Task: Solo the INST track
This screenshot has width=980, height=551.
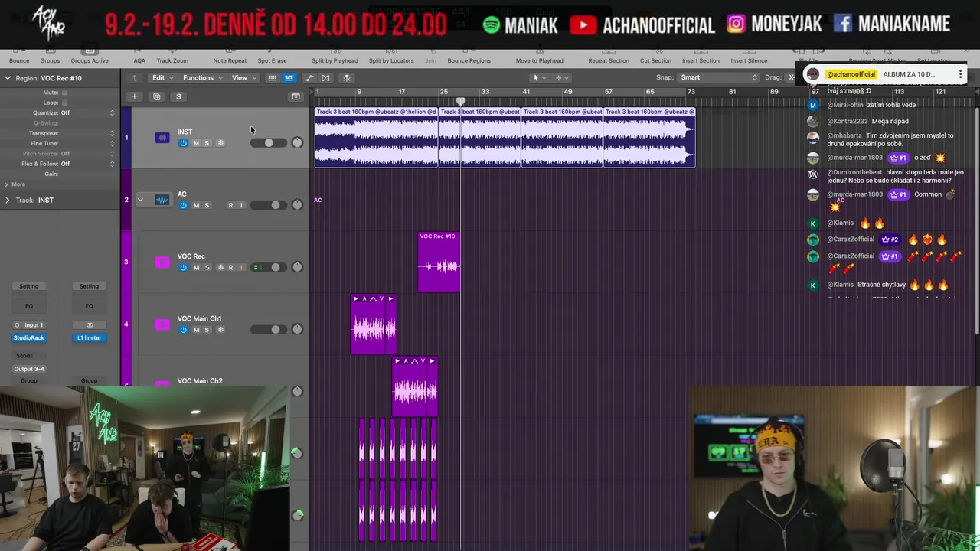Action: tap(207, 143)
